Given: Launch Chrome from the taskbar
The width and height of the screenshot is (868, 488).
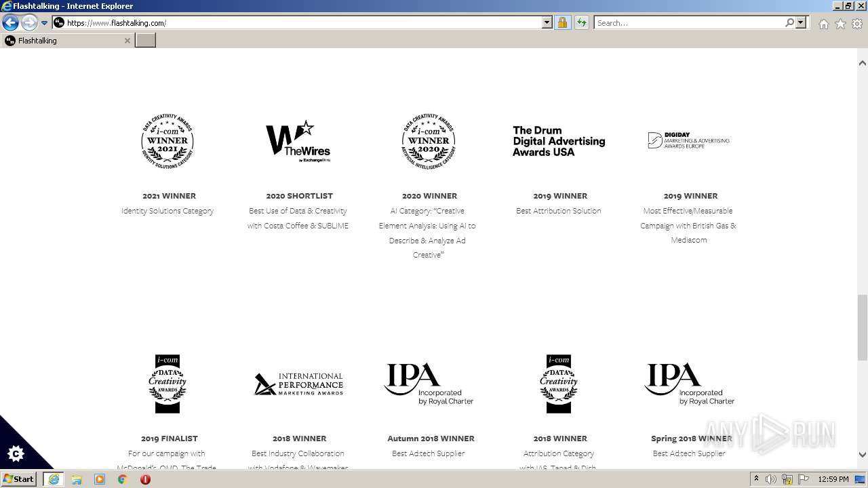Looking at the screenshot, I should pyautogui.click(x=123, y=479).
